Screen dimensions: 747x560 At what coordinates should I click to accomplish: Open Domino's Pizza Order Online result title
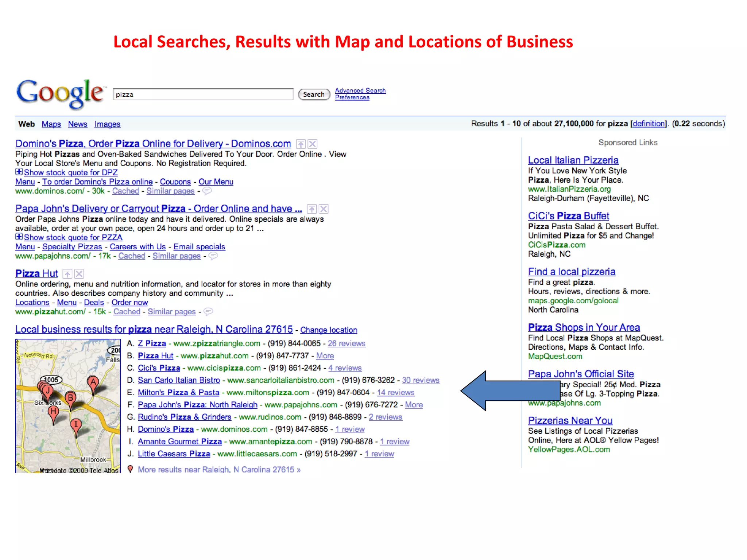click(x=153, y=144)
